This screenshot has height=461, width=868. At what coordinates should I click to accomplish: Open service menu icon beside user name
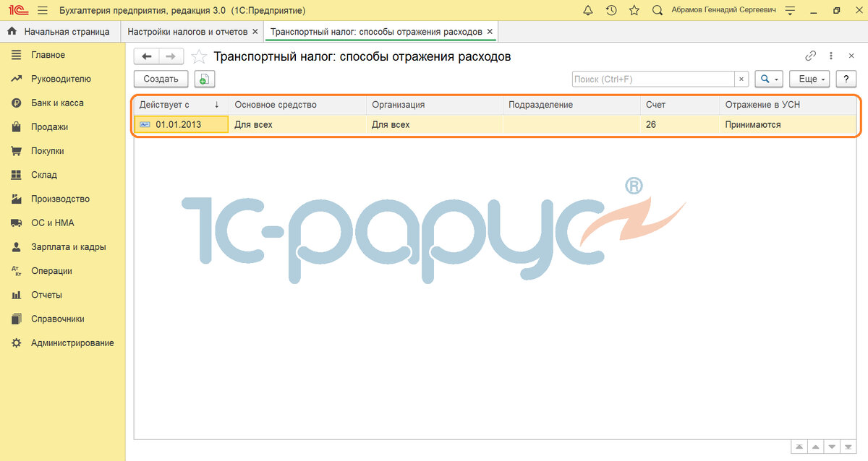point(790,11)
